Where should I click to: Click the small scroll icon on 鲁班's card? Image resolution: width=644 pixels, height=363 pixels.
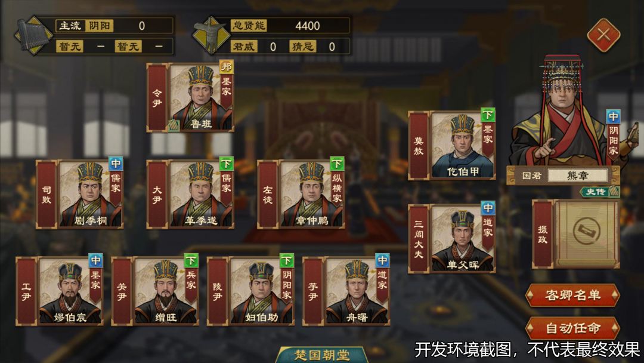coord(174,125)
